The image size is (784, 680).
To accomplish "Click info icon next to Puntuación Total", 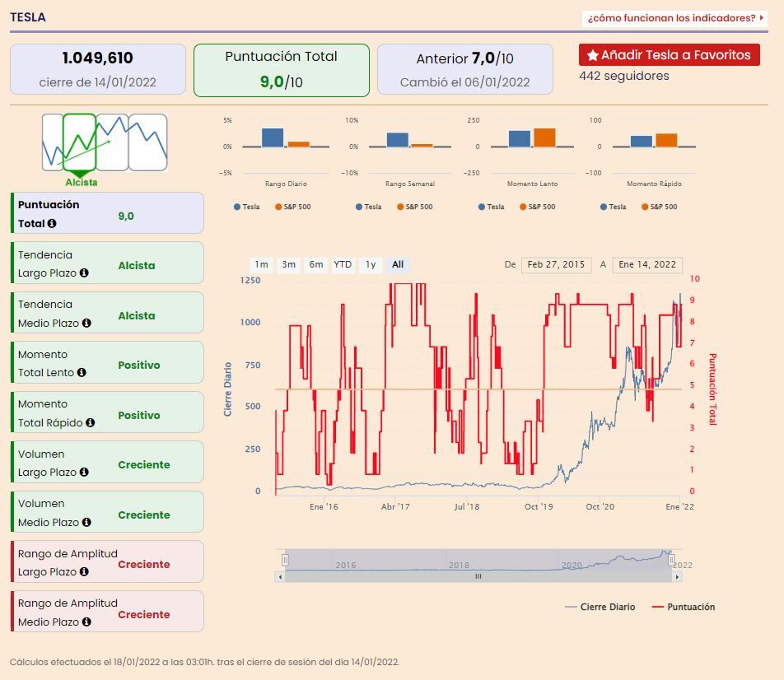I will pyautogui.click(x=52, y=223).
